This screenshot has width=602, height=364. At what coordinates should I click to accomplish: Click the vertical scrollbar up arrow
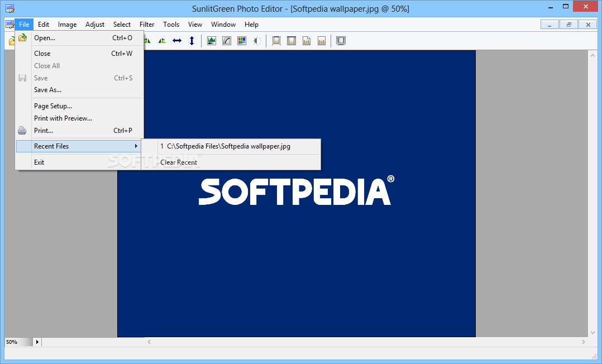tap(593, 55)
